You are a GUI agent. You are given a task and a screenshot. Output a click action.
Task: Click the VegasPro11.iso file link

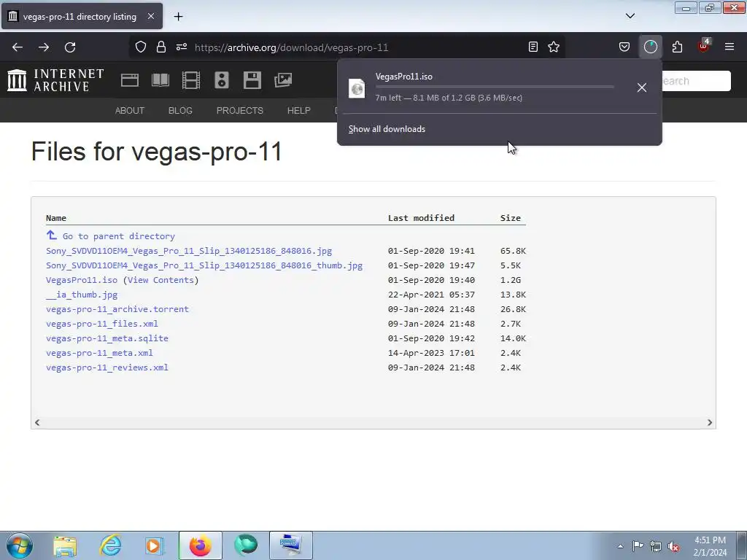click(x=82, y=280)
